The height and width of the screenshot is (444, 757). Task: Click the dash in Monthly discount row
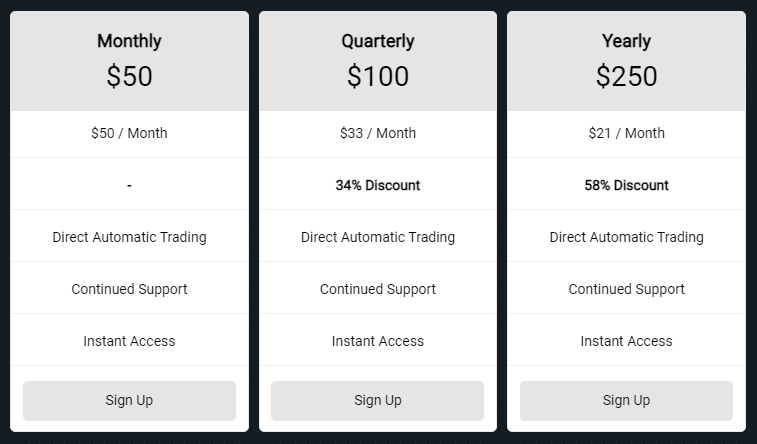click(129, 185)
